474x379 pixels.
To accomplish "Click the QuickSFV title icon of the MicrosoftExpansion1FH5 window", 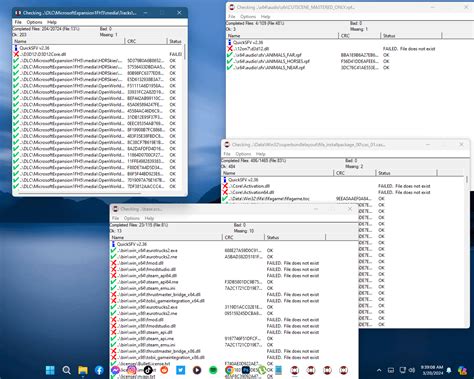I will 18,13.
